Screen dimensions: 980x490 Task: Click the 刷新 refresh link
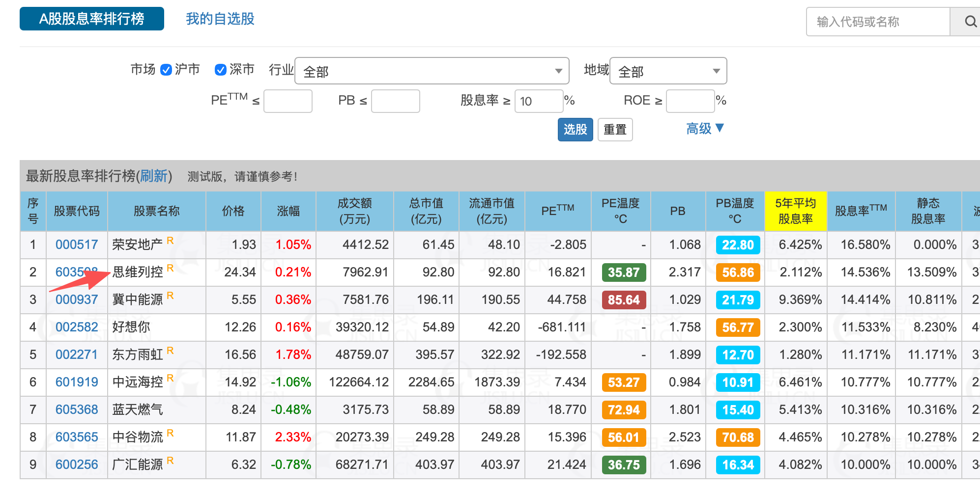click(153, 176)
